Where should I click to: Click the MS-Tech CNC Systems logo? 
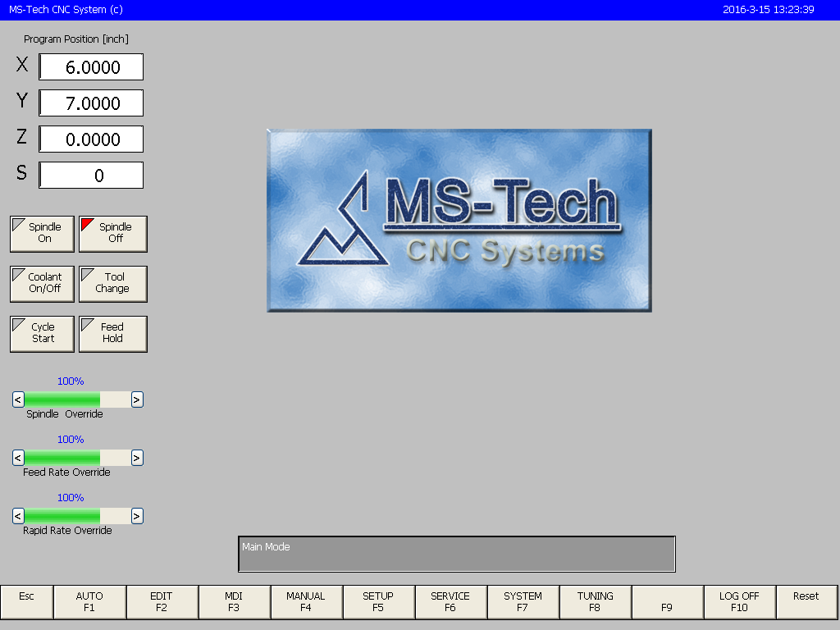tap(459, 220)
